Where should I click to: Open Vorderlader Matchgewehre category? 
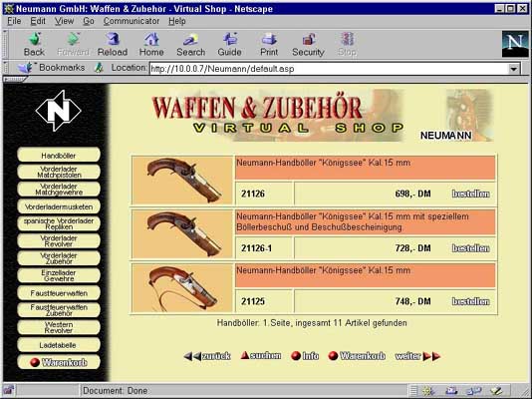[59, 190]
